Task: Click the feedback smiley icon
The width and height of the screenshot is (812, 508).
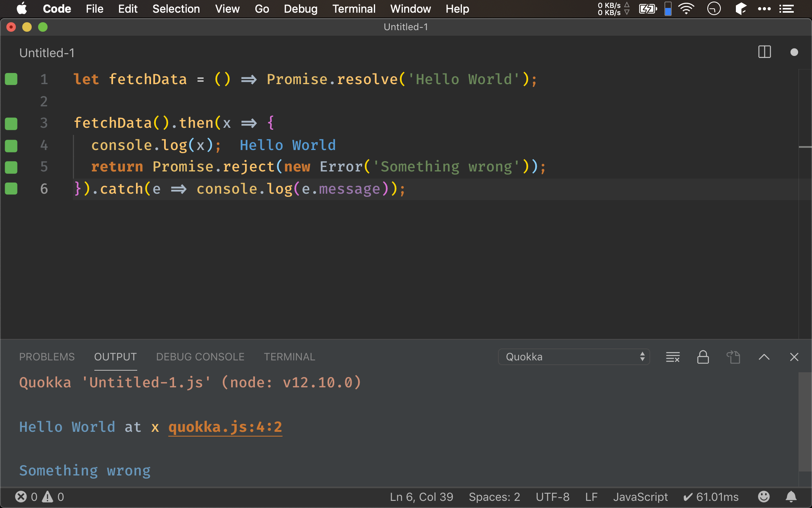Action: click(763, 496)
